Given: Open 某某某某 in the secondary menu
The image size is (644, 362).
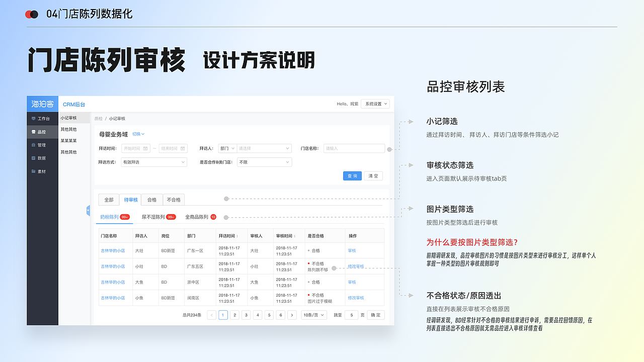Looking at the screenshot, I should tap(69, 141).
